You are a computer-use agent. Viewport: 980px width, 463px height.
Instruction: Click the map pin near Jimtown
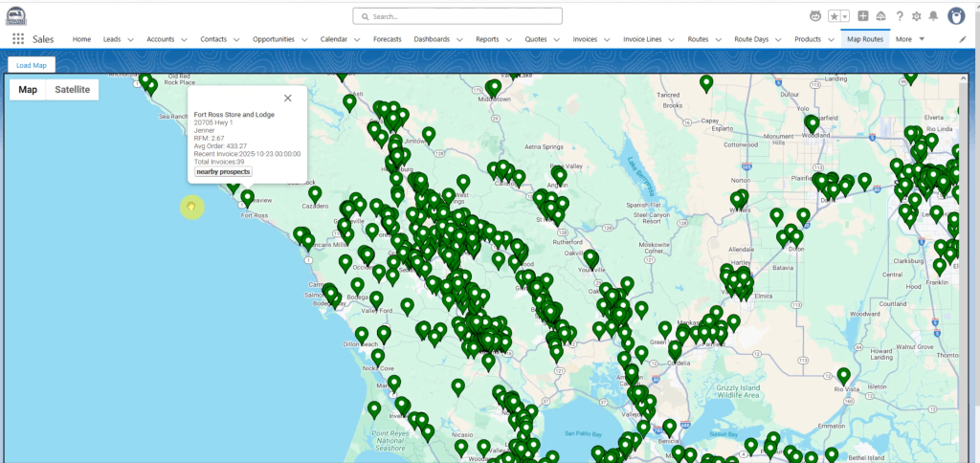click(x=428, y=135)
